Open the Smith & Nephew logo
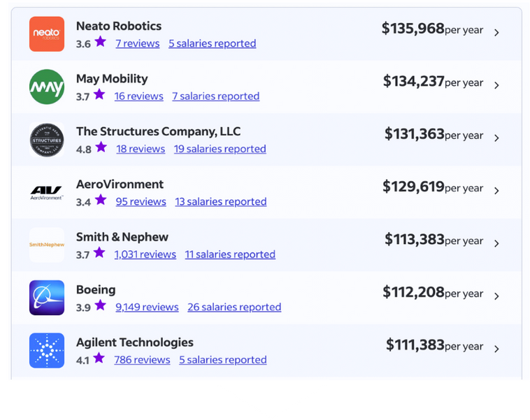This screenshot has height=420, width=530. [x=47, y=245]
